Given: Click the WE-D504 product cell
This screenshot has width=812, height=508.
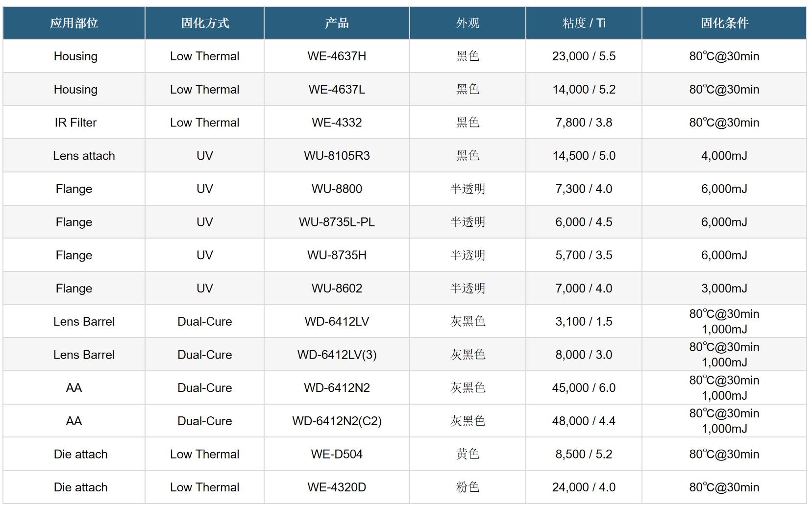Looking at the screenshot, I should tap(337, 454).
